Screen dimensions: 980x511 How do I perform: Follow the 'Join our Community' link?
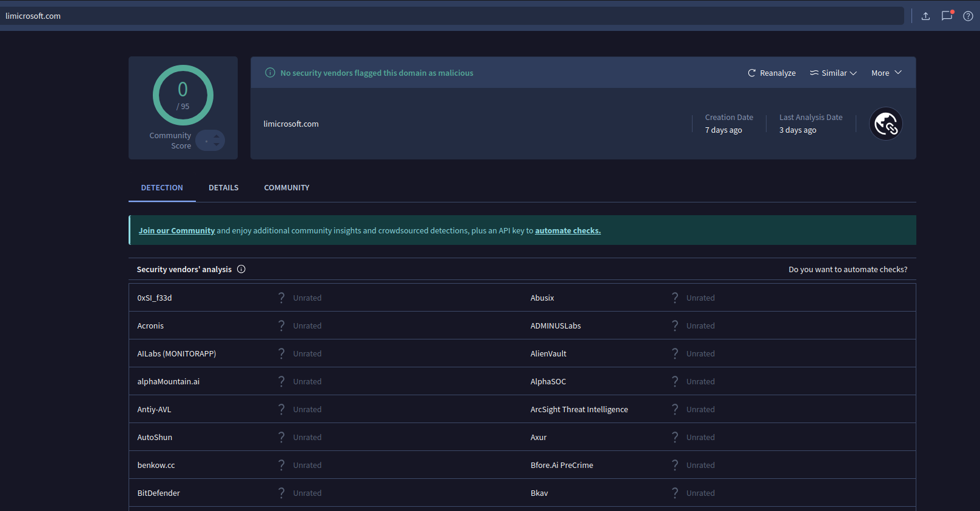click(176, 231)
